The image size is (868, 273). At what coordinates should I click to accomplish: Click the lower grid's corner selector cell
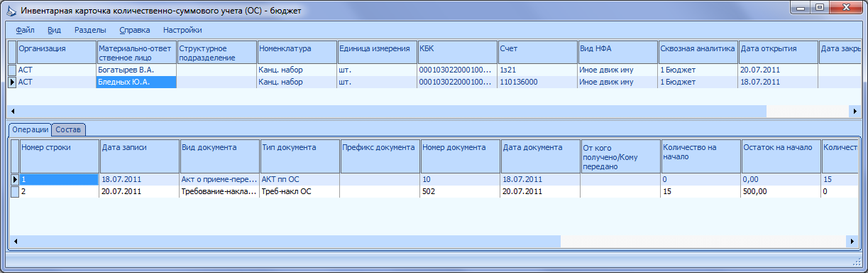pos(15,156)
